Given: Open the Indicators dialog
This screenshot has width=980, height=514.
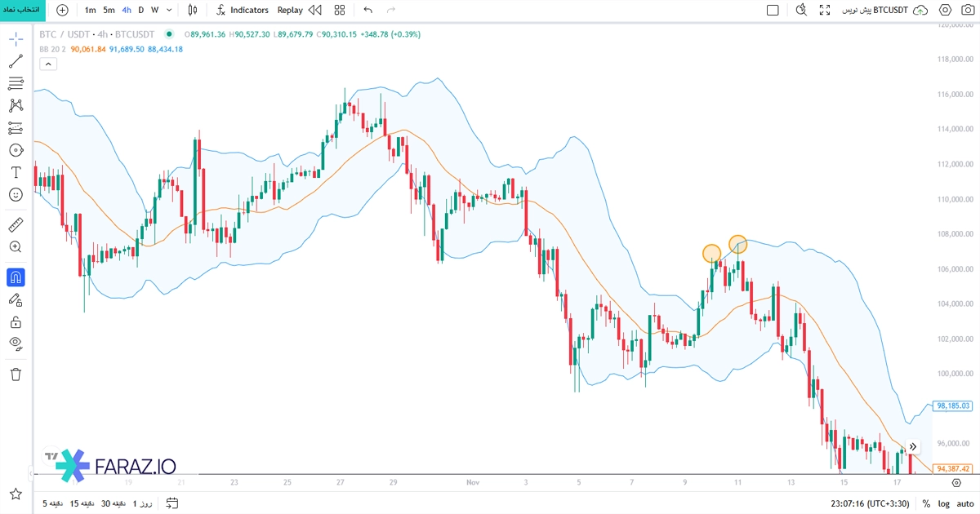Looking at the screenshot, I should [242, 10].
